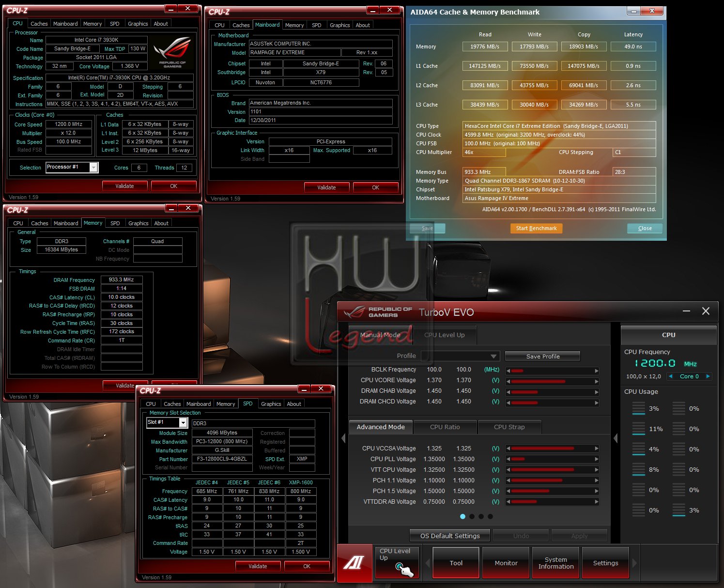724x588 pixels.
Task: Click the Save button in AIDA64
Action: tap(427, 228)
